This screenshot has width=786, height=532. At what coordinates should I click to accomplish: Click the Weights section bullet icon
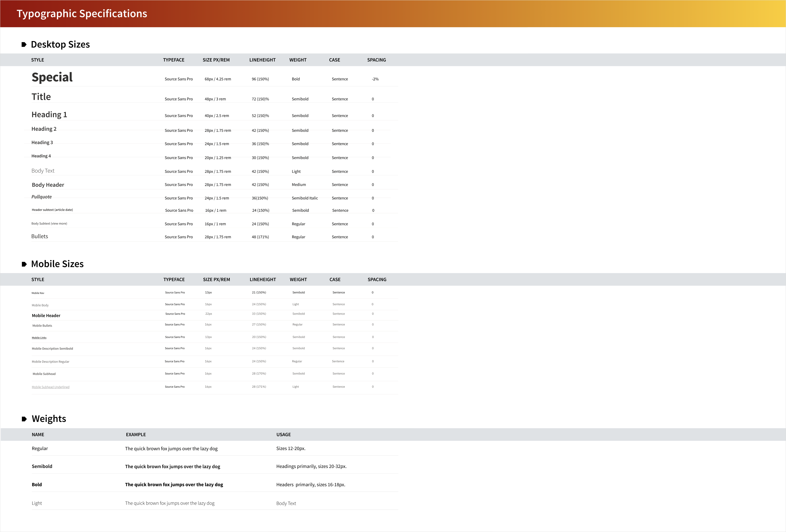point(24,419)
